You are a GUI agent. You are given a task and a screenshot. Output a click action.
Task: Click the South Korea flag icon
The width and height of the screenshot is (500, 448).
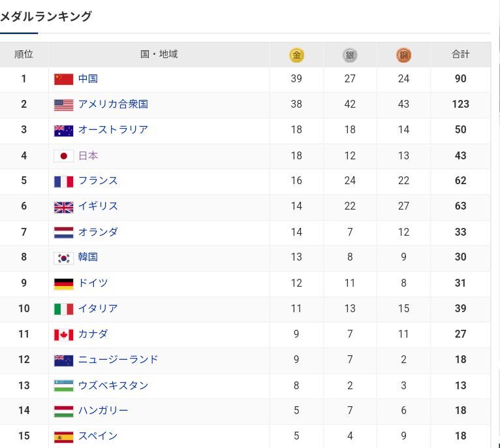64,258
